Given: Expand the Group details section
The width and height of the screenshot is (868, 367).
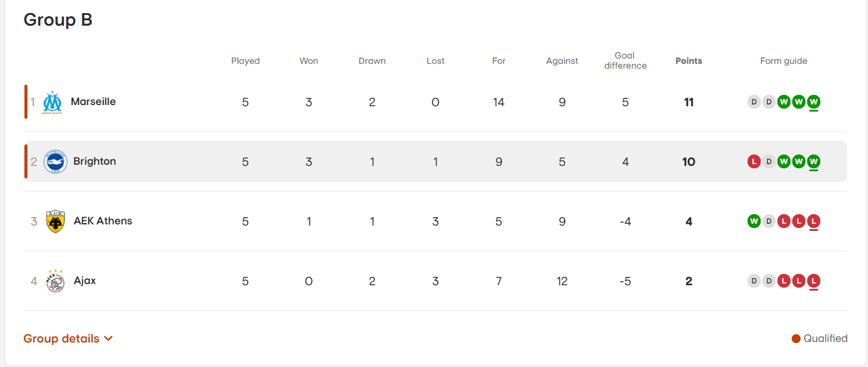Looking at the screenshot, I should click(61, 338).
